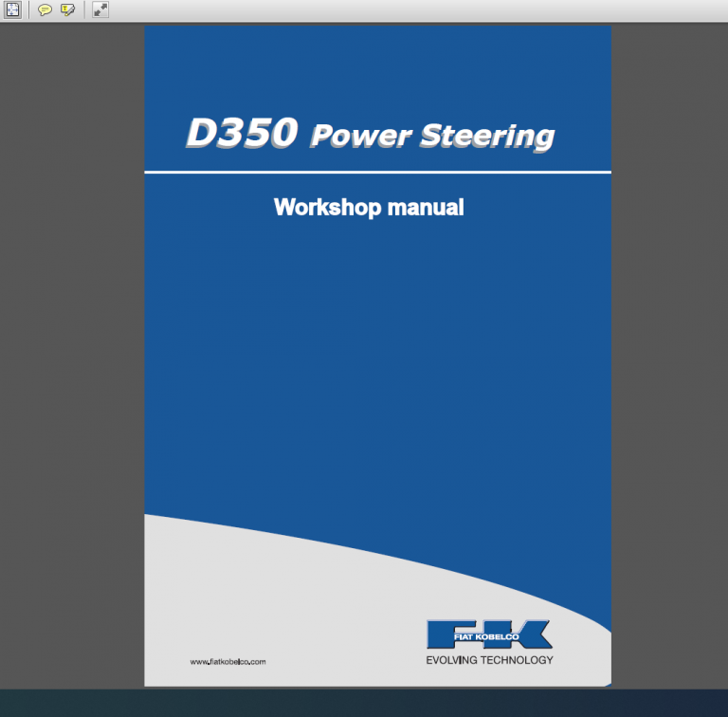Screen dimensions: 728x717
Task: Click the www.fiatkobelco.com website address
Action: coord(227,662)
